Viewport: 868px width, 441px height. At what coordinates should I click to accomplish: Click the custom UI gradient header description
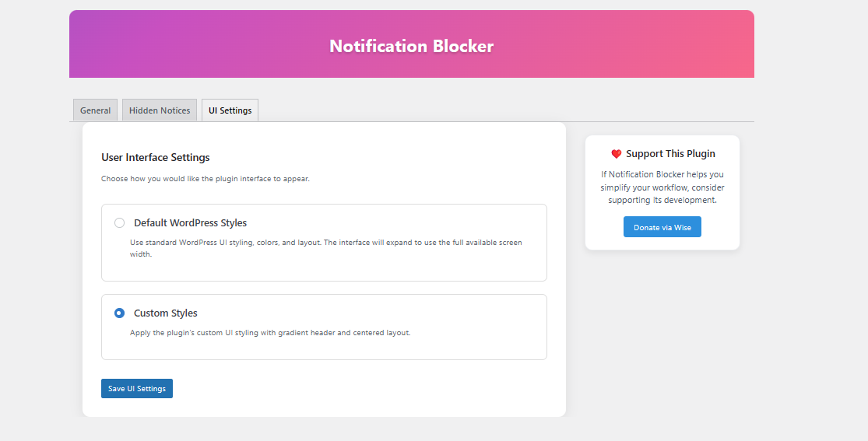coord(269,333)
